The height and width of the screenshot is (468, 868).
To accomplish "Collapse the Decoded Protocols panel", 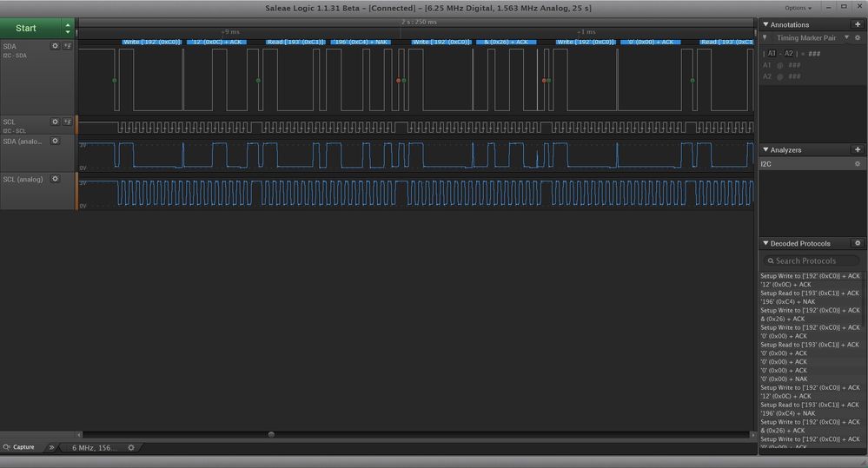I will [x=765, y=243].
